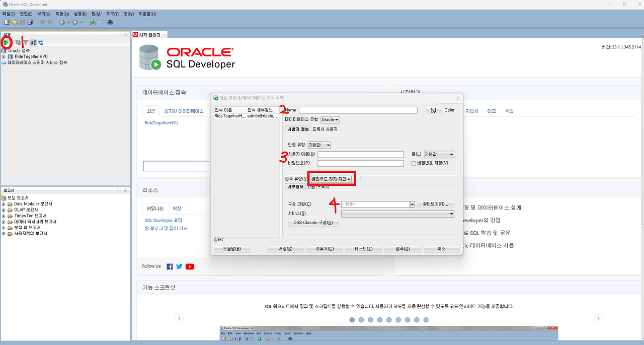Image resolution: width=644 pixels, height=345 pixels.
Task: Click the 찾아보기 browse button
Action: click(x=436, y=204)
